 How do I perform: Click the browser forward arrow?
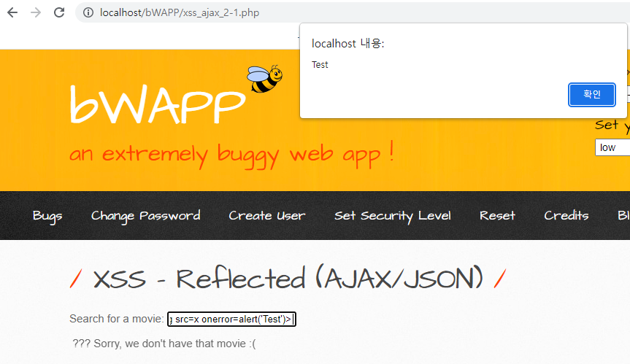[x=36, y=13]
